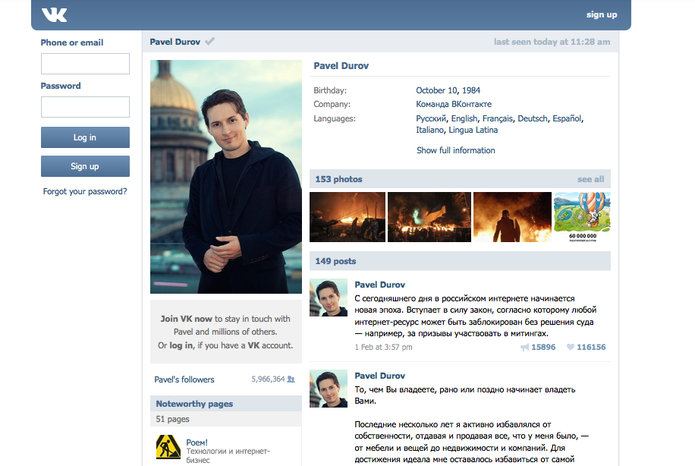
Task: Open the photo thumbnail with the flag
Action: (429, 217)
